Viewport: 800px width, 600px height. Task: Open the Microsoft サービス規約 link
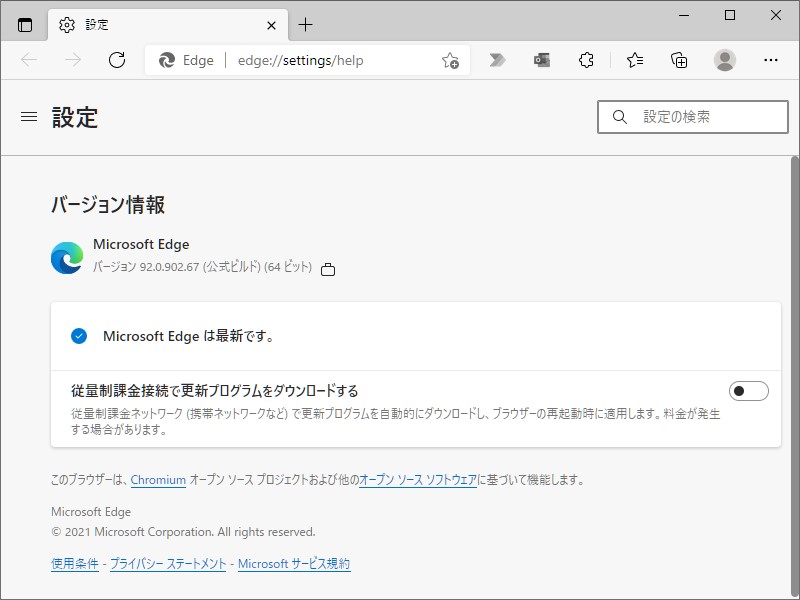click(x=294, y=563)
